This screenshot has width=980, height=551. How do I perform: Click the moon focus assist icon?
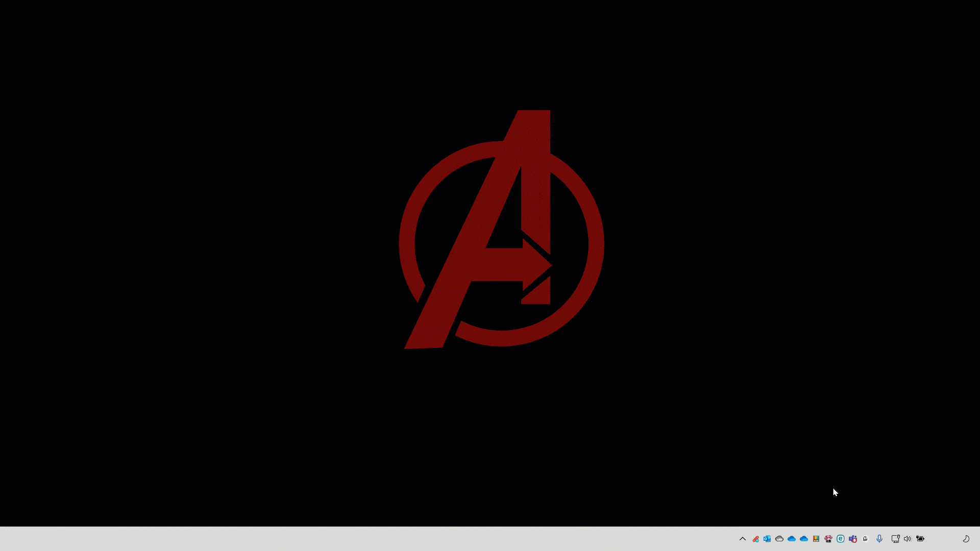(x=966, y=539)
